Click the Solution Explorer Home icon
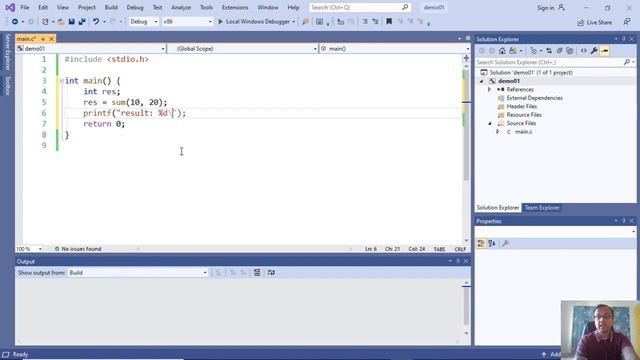This screenshot has height=360, width=640. tap(502, 51)
